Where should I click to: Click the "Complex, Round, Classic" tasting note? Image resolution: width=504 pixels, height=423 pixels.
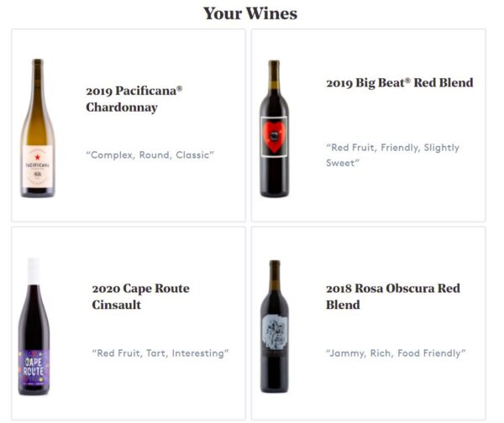click(150, 155)
